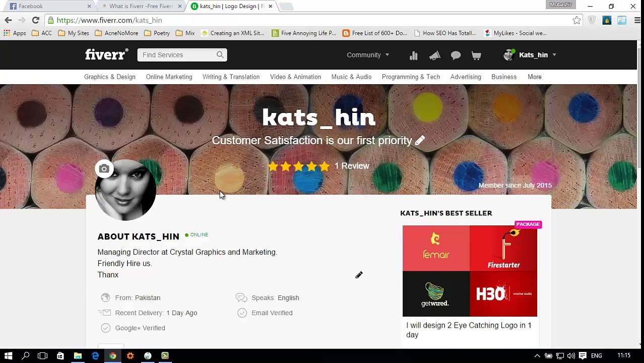Open the notifications megaphone icon

434,55
